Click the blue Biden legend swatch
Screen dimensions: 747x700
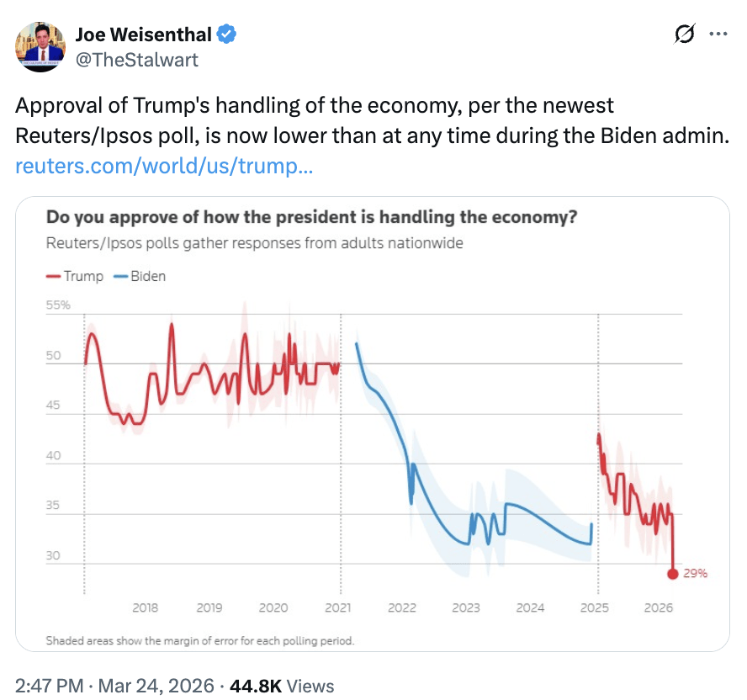point(119,276)
